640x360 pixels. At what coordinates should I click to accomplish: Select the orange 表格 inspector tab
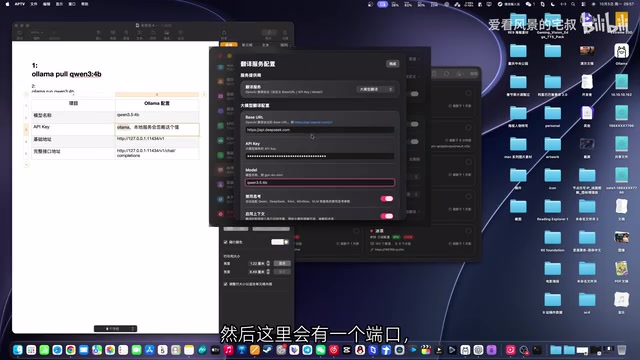point(229,45)
